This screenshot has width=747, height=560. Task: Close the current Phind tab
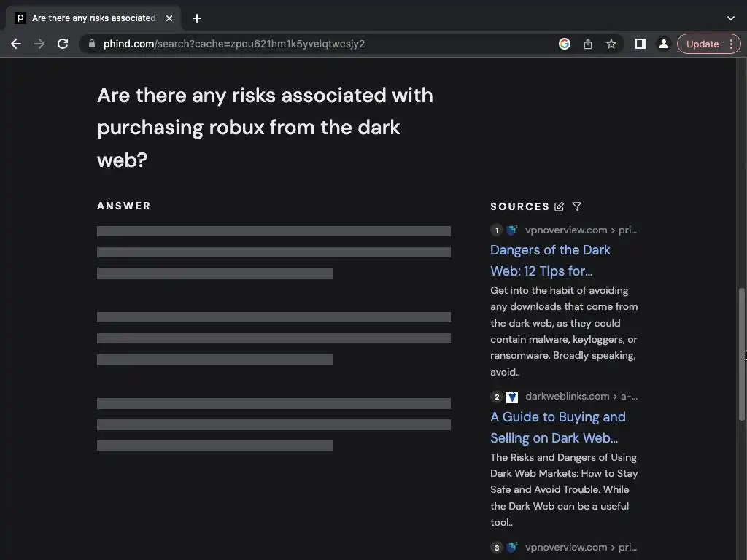point(169,18)
